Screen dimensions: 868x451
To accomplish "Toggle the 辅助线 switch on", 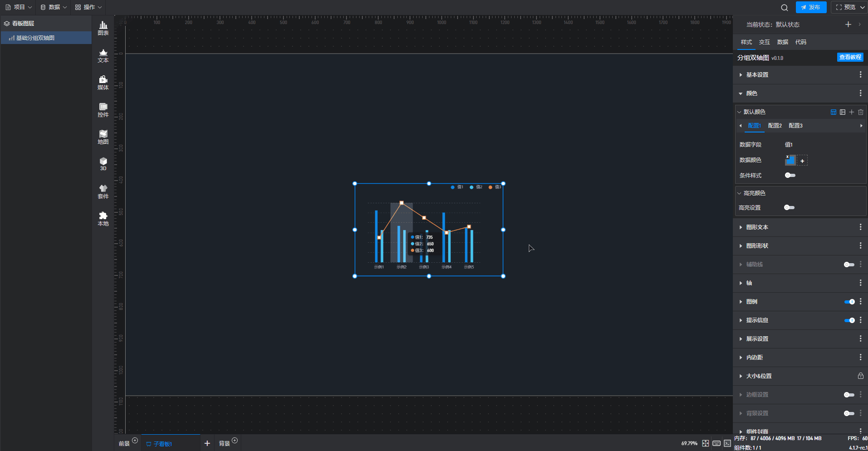I will click(x=849, y=265).
